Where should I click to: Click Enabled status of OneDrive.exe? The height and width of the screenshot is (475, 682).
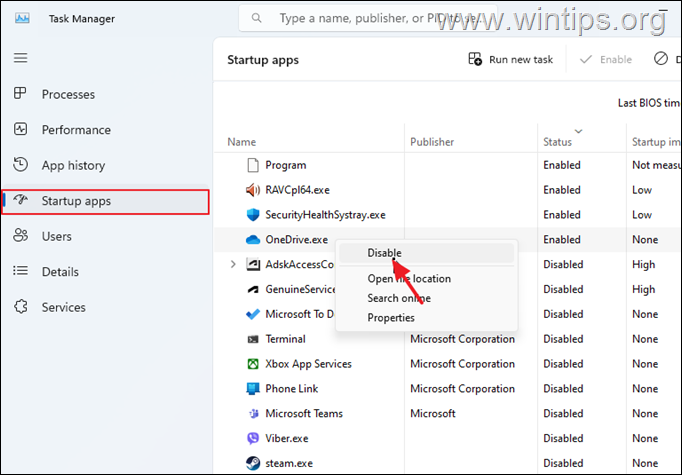562,240
